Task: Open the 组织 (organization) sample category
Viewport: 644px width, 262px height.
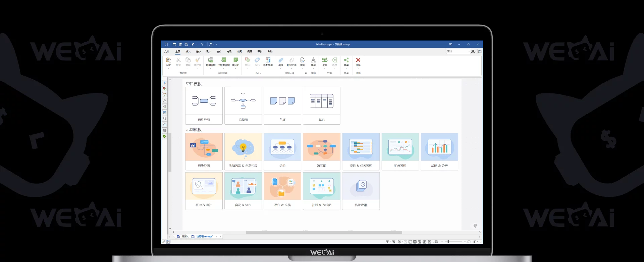Action: click(x=282, y=152)
